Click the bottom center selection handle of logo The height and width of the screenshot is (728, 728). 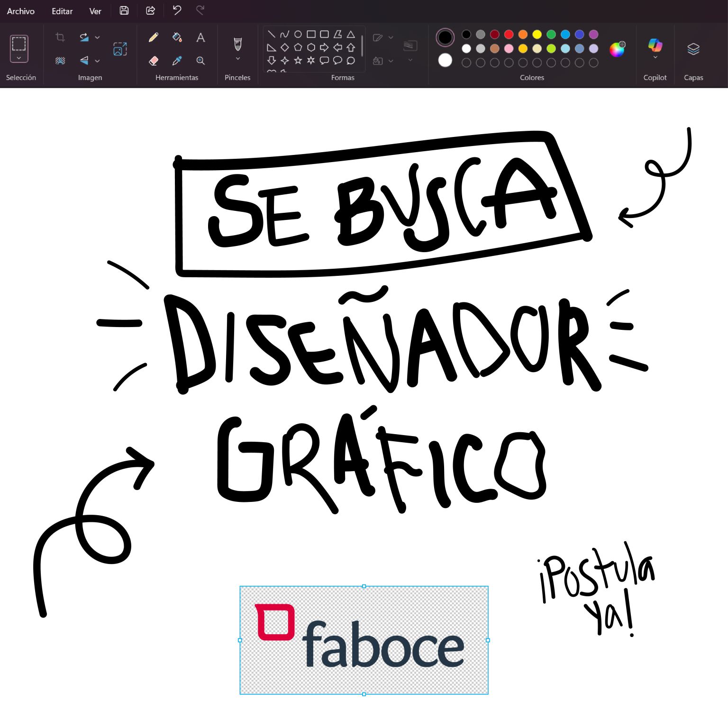pyautogui.click(x=364, y=694)
